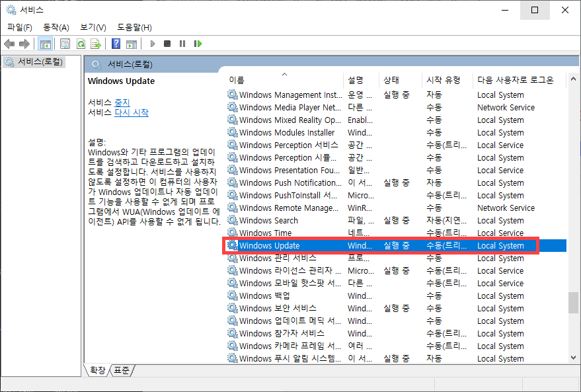The image size is (581, 392).
Task: Select Windows Perception 서비스 row
Action: (396, 145)
